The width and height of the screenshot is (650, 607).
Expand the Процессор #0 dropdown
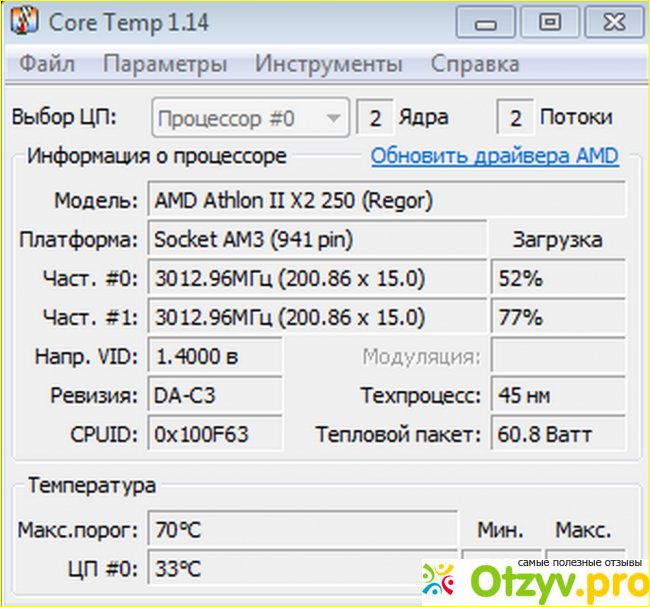point(250,118)
